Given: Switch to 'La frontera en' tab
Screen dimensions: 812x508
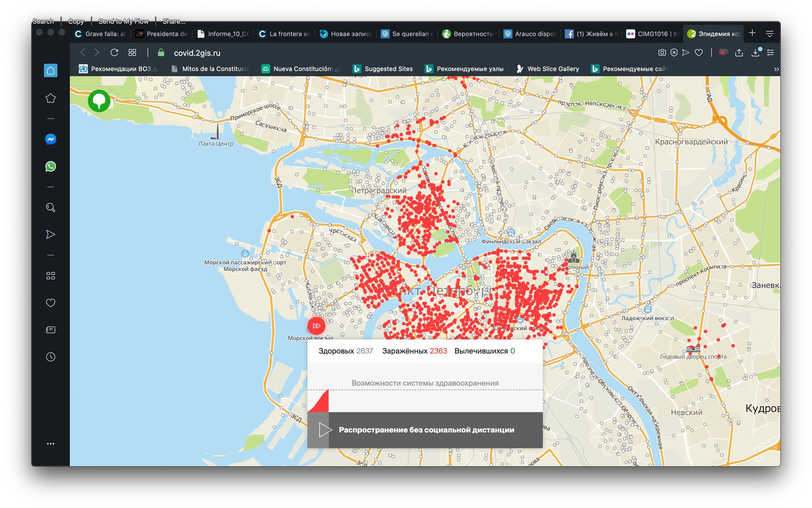Looking at the screenshot, I should pyautogui.click(x=285, y=34).
